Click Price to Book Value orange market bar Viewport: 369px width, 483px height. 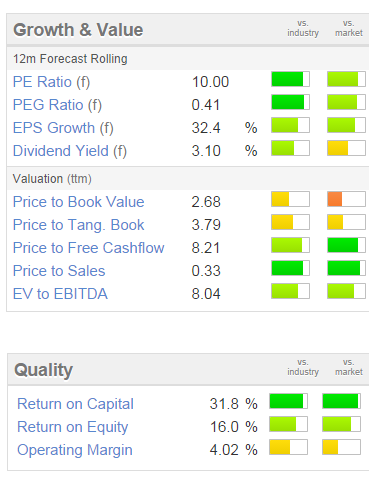(346, 199)
